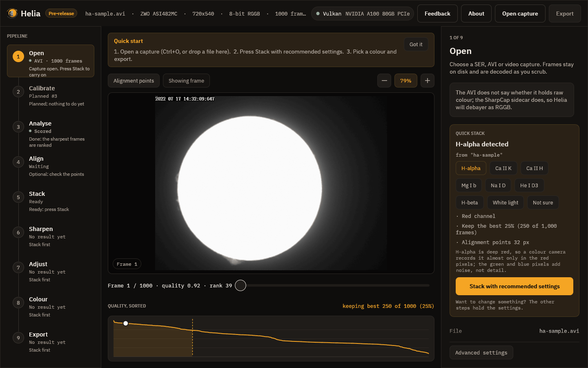Image resolution: width=588 pixels, height=368 pixels.
Task: Go to pipeline step 5 Stack
Action: coord(51,202)
